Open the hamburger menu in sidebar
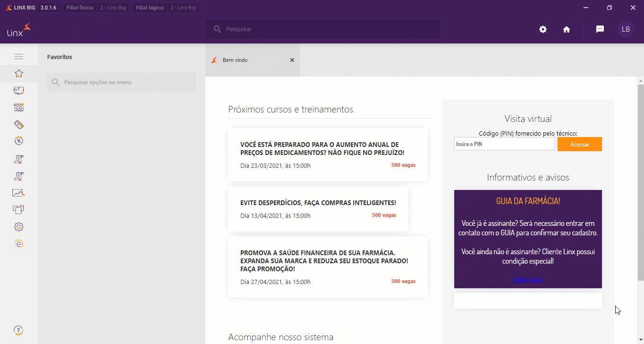The width and height of the screenshot is (644, 344). pos(19,57)
